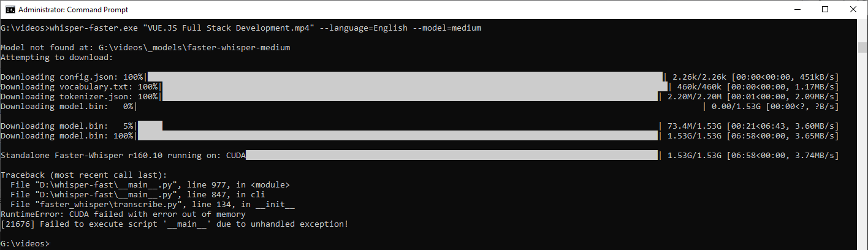Click the model.bin 5% progress bar segment
Image resolution: width=868 pixels, height=250 pixels.
pyautogui.click(x=150, y=126)
